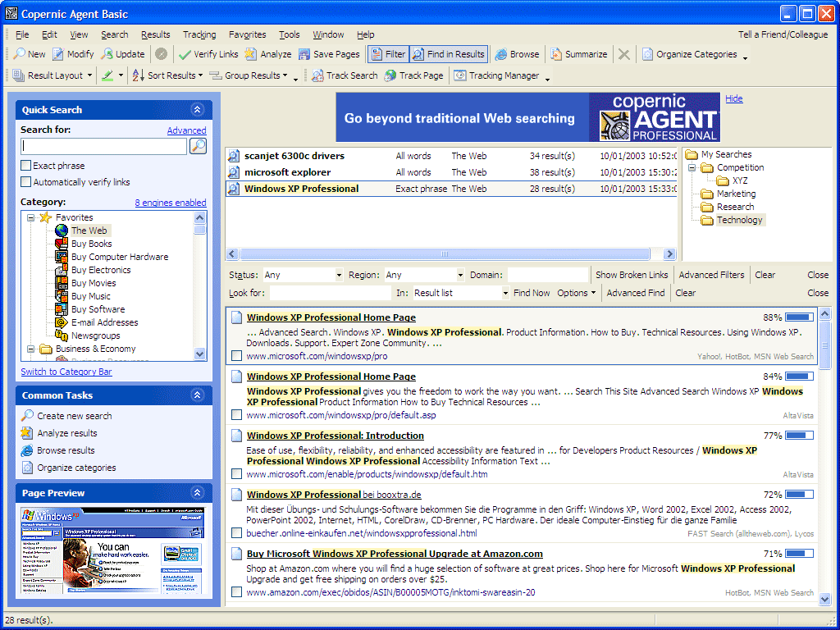Click the Update search toolbar button
840x630 pixels.
123,54
